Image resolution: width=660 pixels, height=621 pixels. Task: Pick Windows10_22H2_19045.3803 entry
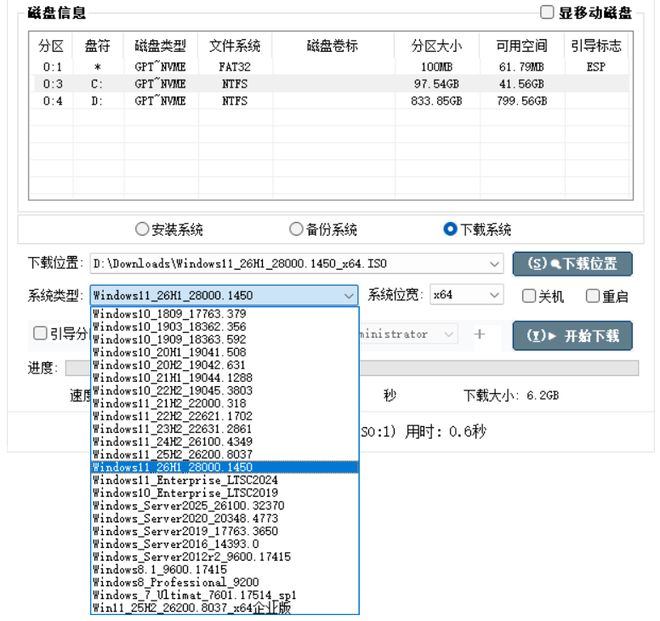click(x=225, y=391)
